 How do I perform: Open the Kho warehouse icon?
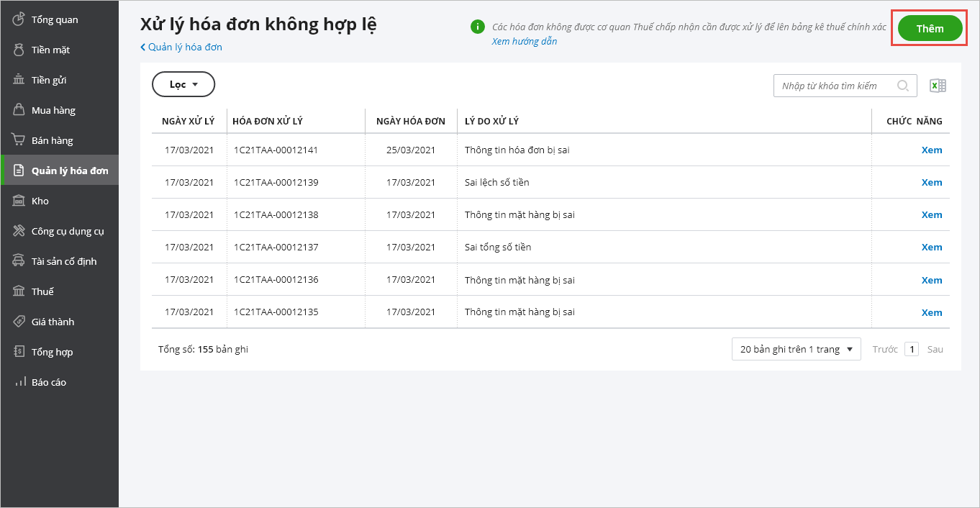tap(19, 201)
